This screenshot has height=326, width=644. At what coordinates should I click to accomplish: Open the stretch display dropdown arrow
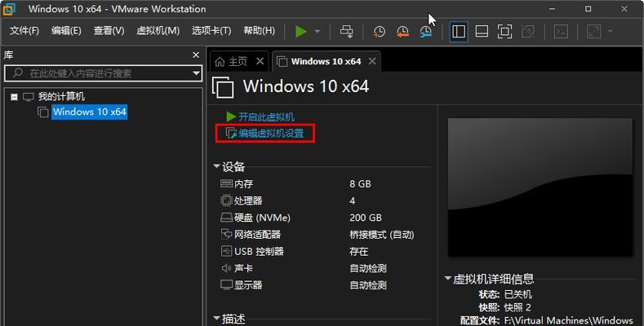(610, 32)
